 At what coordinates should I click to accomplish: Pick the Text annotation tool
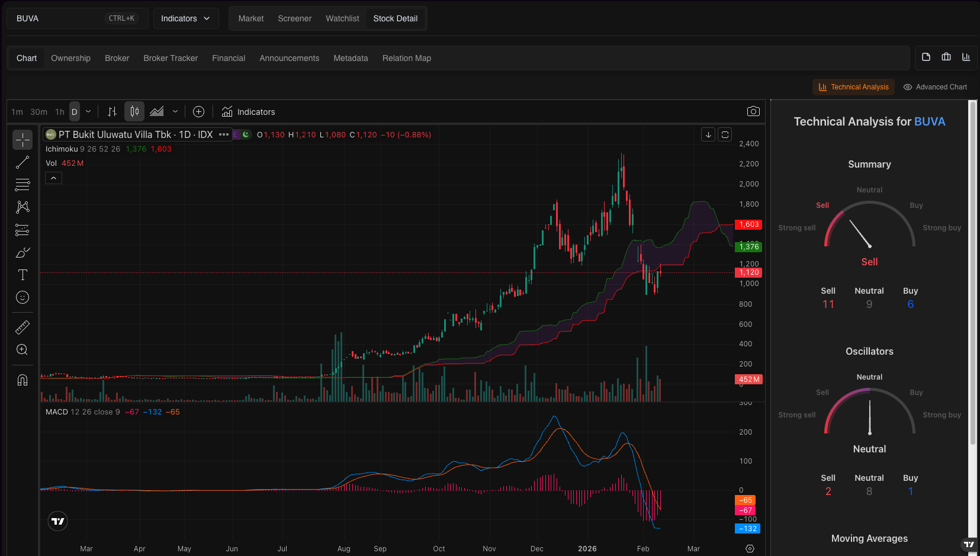click(x=23, y=275)
